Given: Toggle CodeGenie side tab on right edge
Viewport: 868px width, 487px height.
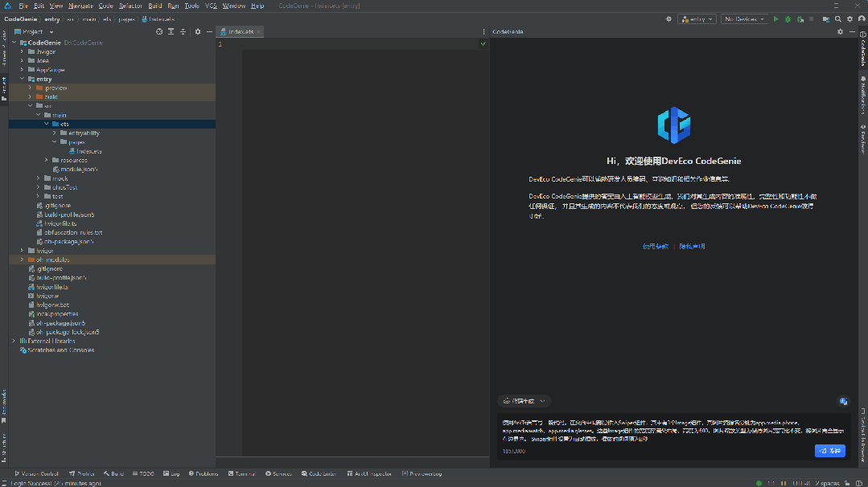Looking at the screenshot, I should (863, 49).
